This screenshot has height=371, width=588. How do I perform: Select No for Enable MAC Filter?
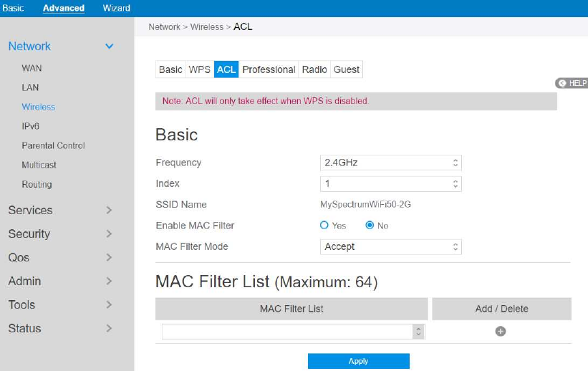tap(370, 226)
